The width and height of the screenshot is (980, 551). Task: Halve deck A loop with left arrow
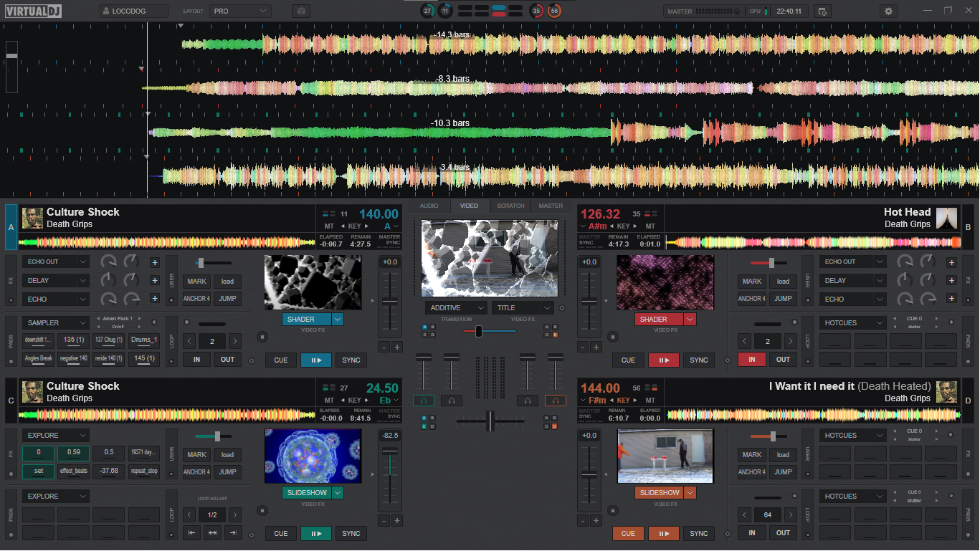pyautogui.click(x=189, y=341)
